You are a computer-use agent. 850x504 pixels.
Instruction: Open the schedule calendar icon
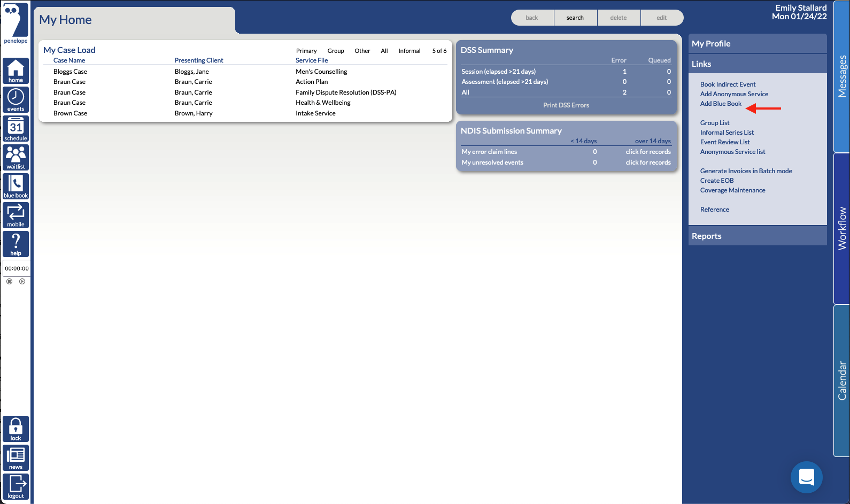click(x=16, y=129)
